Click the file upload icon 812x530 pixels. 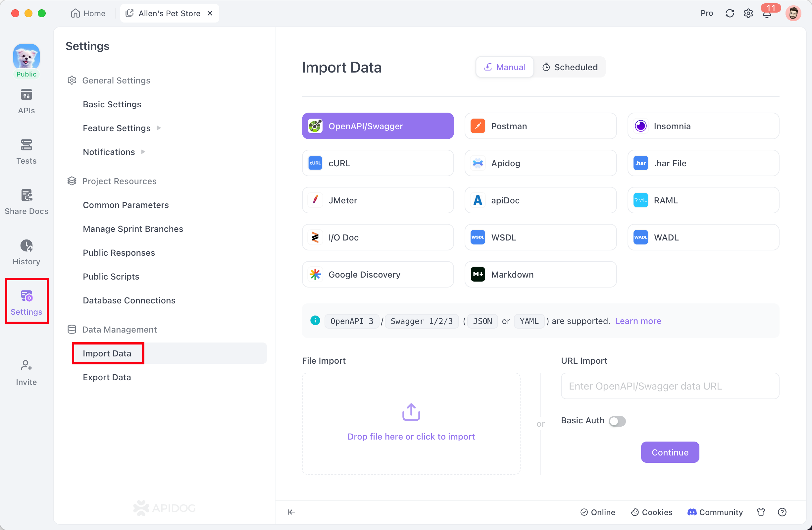click(411, 412)
